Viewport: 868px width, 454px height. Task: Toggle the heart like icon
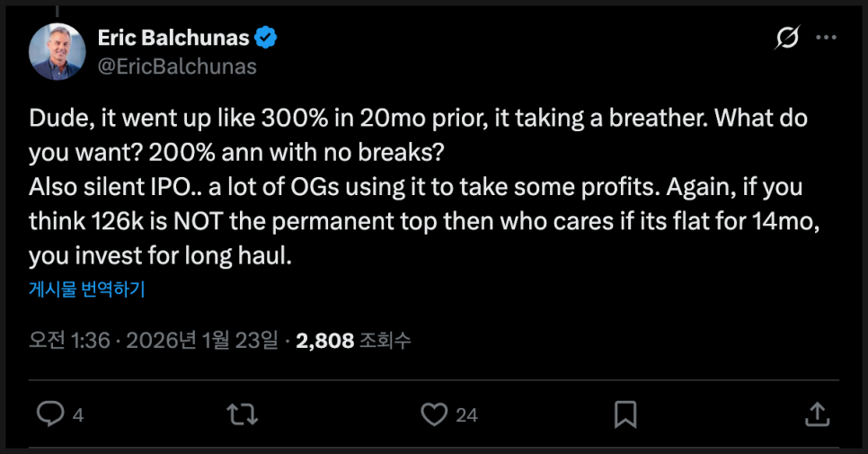click(x=435, y=414)
